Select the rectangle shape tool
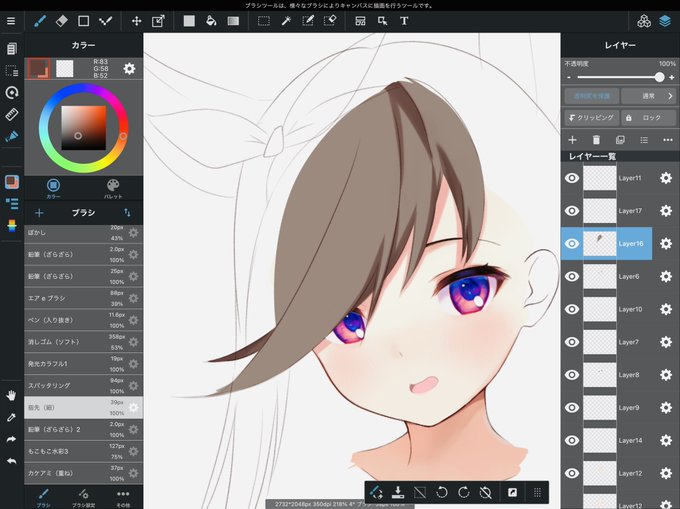Viewport: 680px width, 509px height. tap(83, 21)
